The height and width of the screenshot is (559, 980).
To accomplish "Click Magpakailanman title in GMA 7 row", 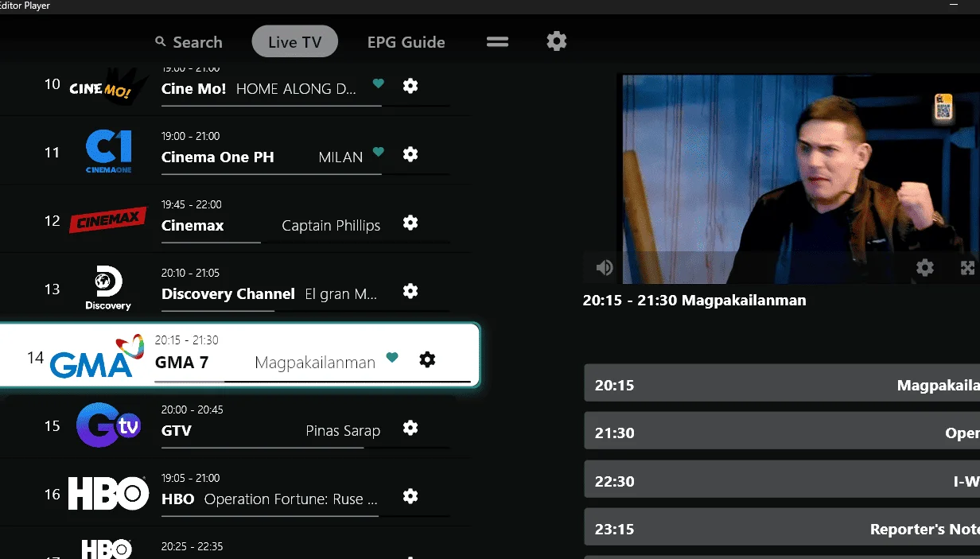I will [315, 363].
